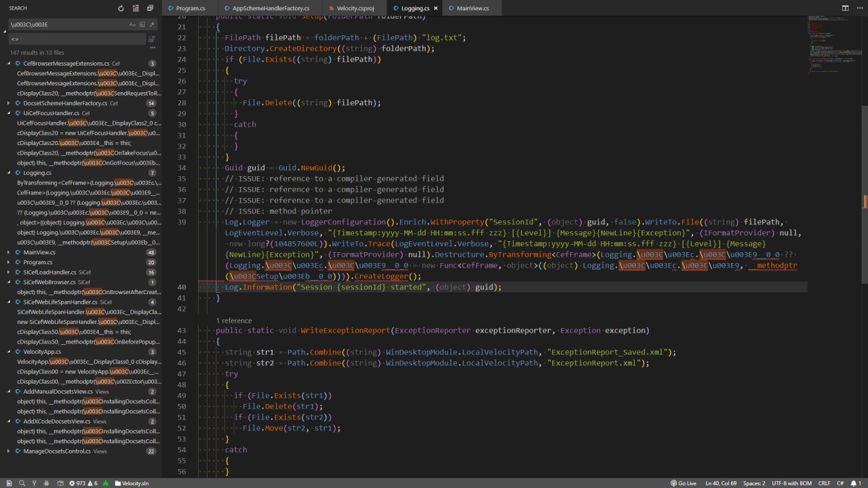
Task: Split the editor to the right
Action: (845, 8)
